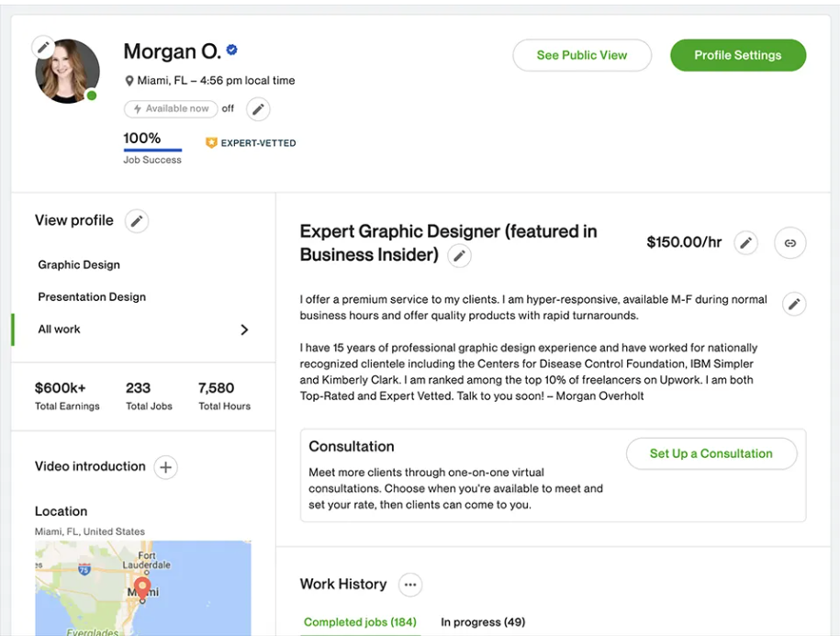840x636 pixels.
Task: Open Profile Settings
Action: 738,55
